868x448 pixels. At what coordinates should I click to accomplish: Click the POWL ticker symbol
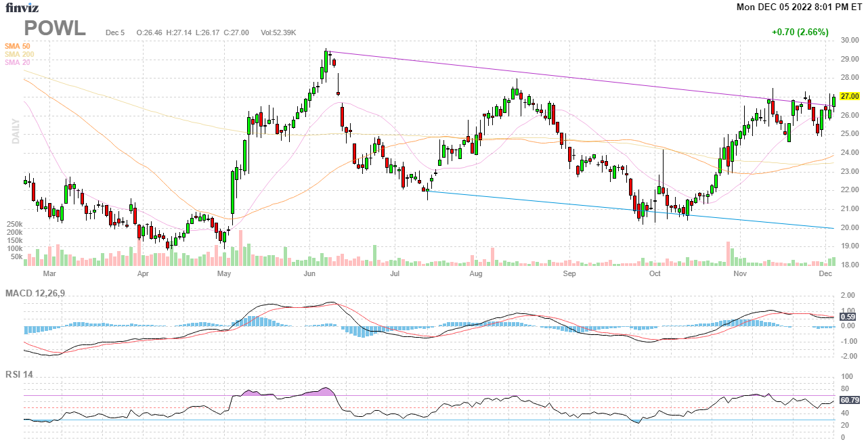(x=55, y=29)
